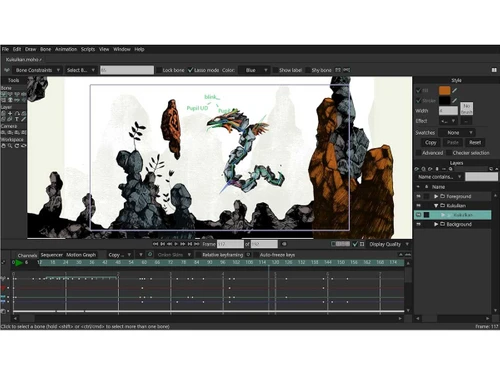This screenshot has width=500, height=375.
Task: Select the Rotate Workspace tool
Action: tap(17, 146)
